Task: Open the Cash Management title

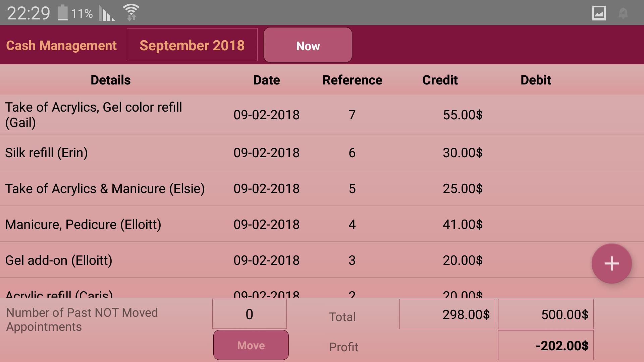Action: (x=61, y=45)
